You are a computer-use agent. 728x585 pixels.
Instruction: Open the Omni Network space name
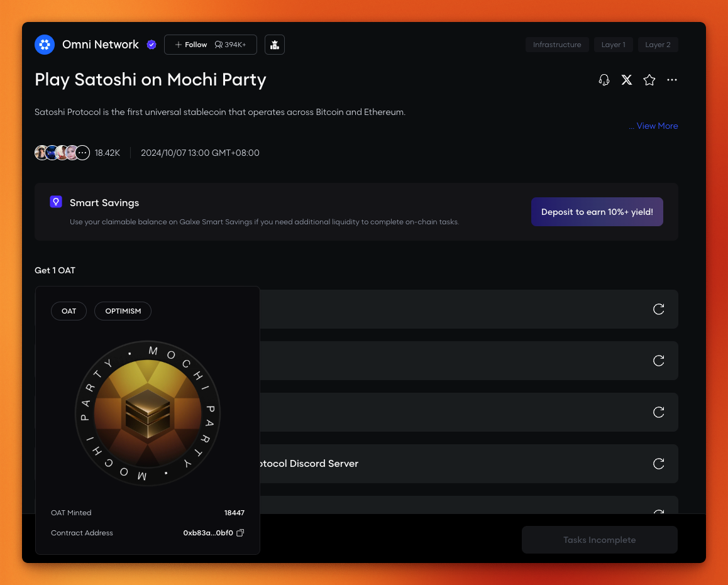click(x=101, y=45)
